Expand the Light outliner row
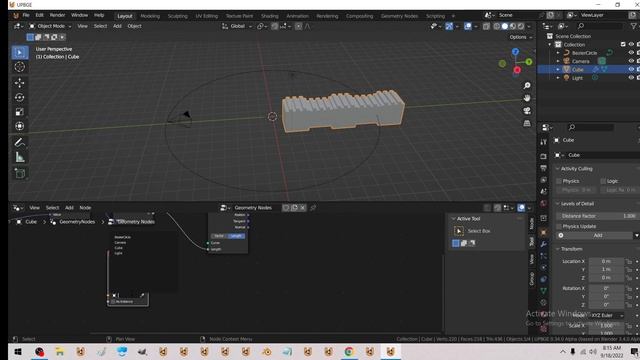 558,78
